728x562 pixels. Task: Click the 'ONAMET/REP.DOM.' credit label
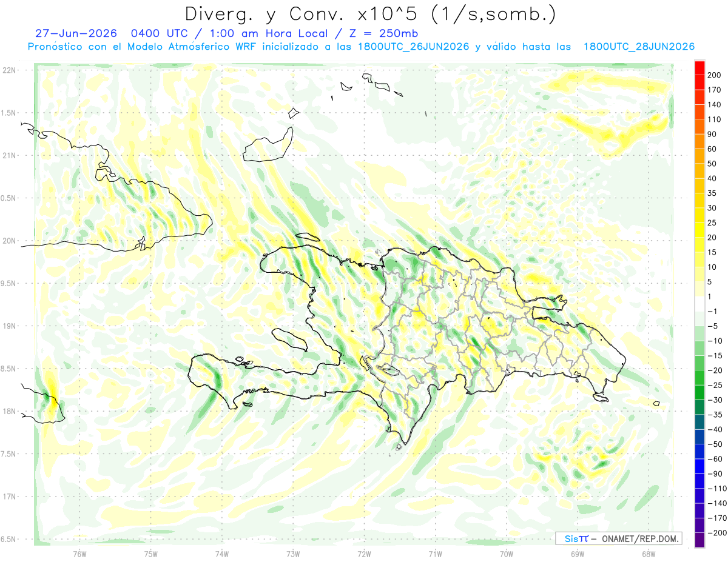[641, 538]
